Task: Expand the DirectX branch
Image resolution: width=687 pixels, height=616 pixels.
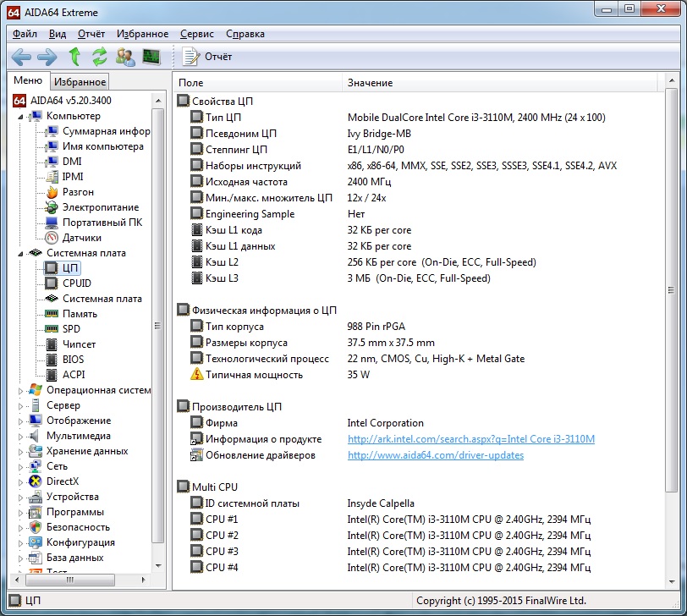Action: click(x=20, y=482)
